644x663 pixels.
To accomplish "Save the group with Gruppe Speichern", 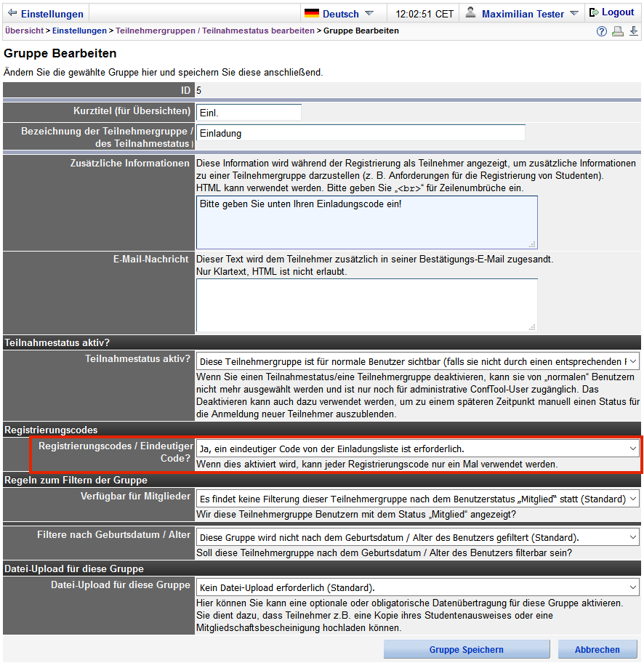I will [x=467, y=649].
